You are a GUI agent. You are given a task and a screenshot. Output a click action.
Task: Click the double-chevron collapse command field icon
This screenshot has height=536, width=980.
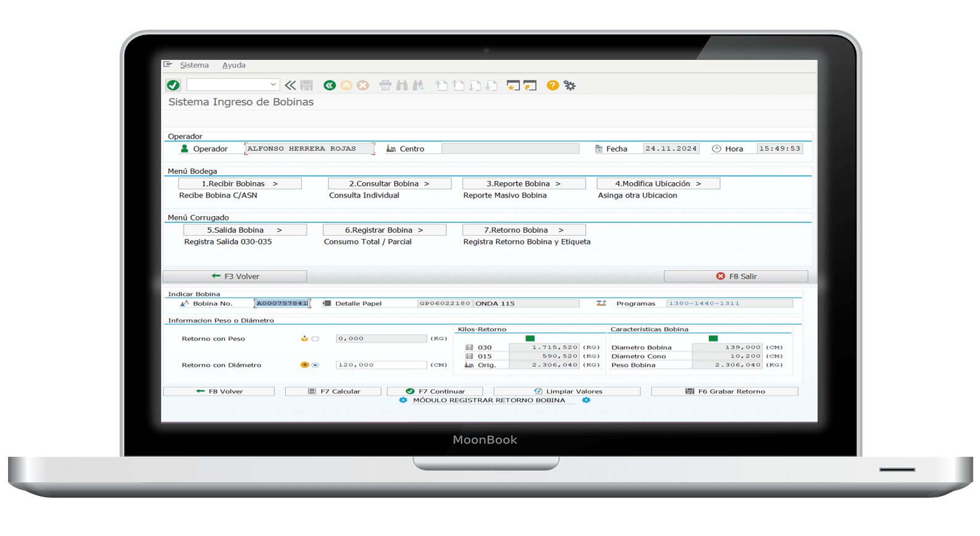[x=290, y=85]
